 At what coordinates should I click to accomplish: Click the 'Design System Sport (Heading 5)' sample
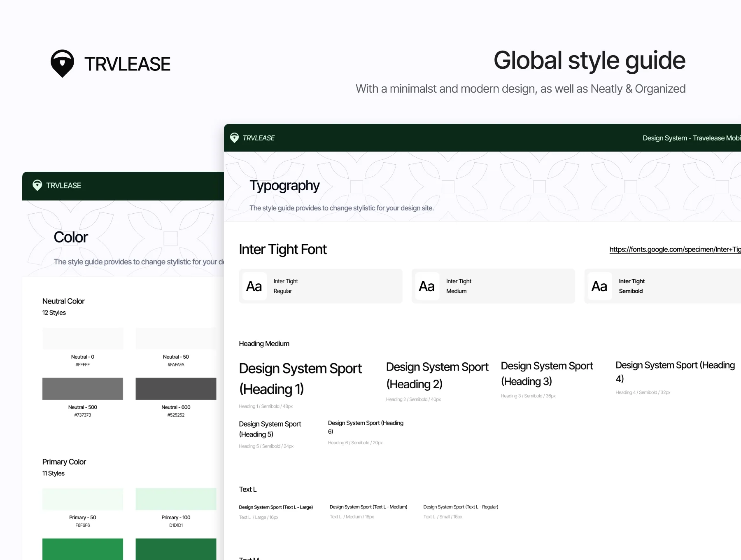[x=270, y=429]
